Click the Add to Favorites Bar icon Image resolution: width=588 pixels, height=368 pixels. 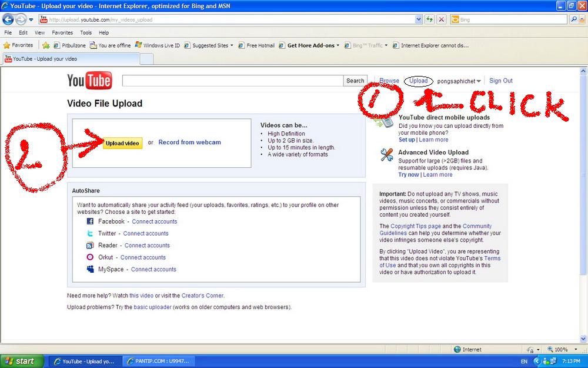46,45
